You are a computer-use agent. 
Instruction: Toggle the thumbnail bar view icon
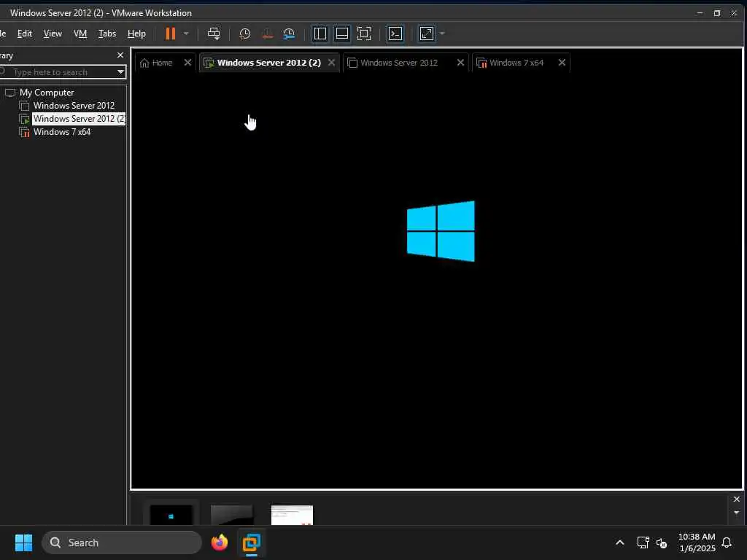(x=342, y=34)
